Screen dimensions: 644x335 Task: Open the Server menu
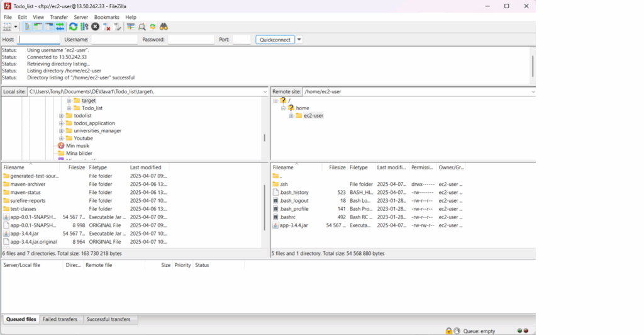pyautogui.click(x=81, y=17)
